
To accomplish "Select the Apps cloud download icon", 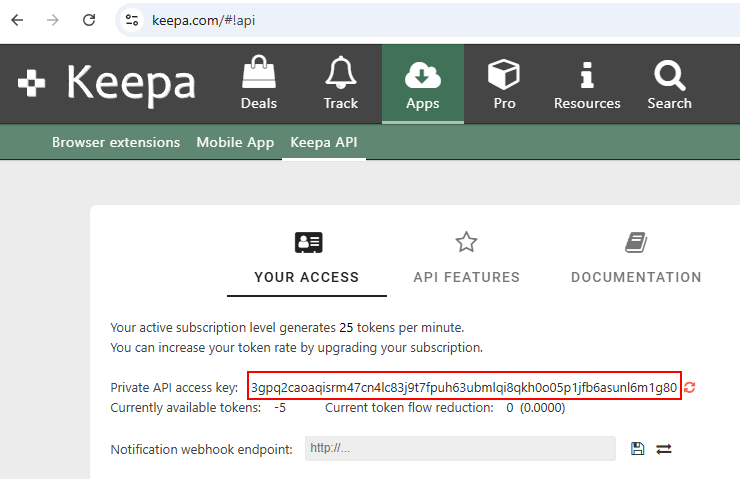I will point(423,75).
